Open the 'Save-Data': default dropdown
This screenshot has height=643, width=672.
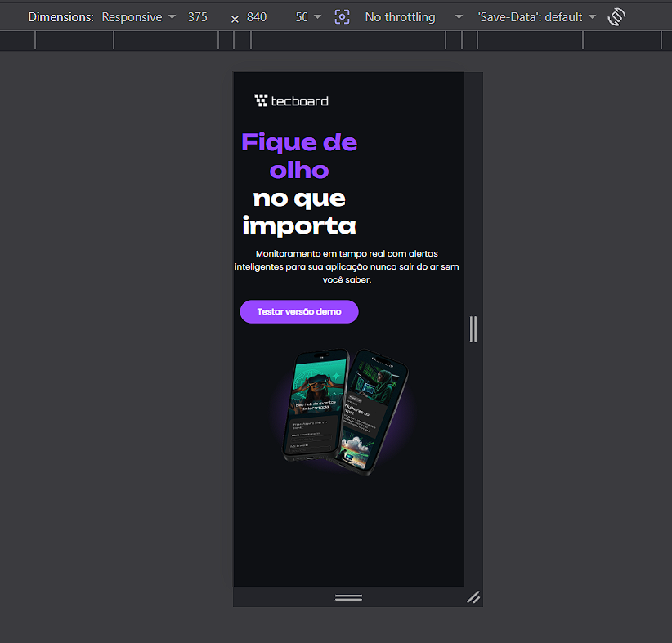[537, 17]
